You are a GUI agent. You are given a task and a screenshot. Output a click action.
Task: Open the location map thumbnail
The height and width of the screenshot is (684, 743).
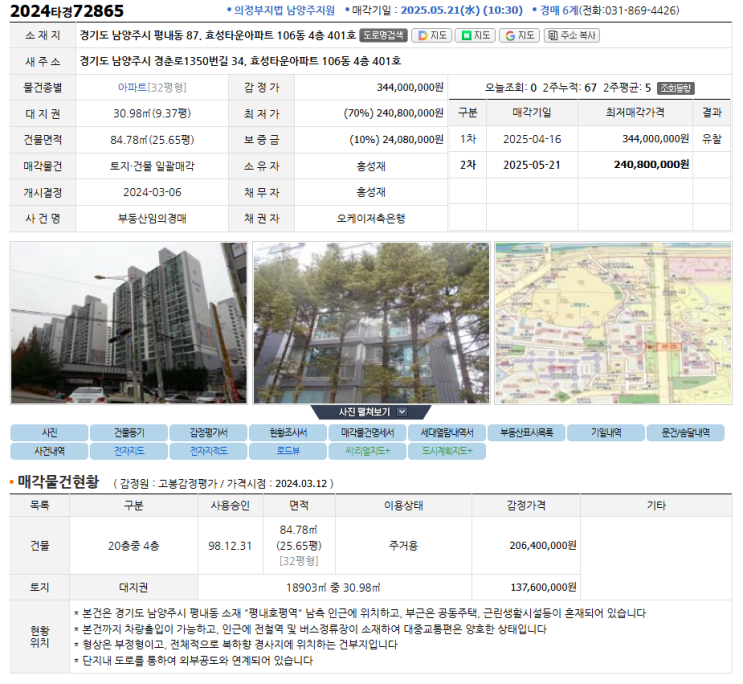pyautogui.click(x=613, y=323)
